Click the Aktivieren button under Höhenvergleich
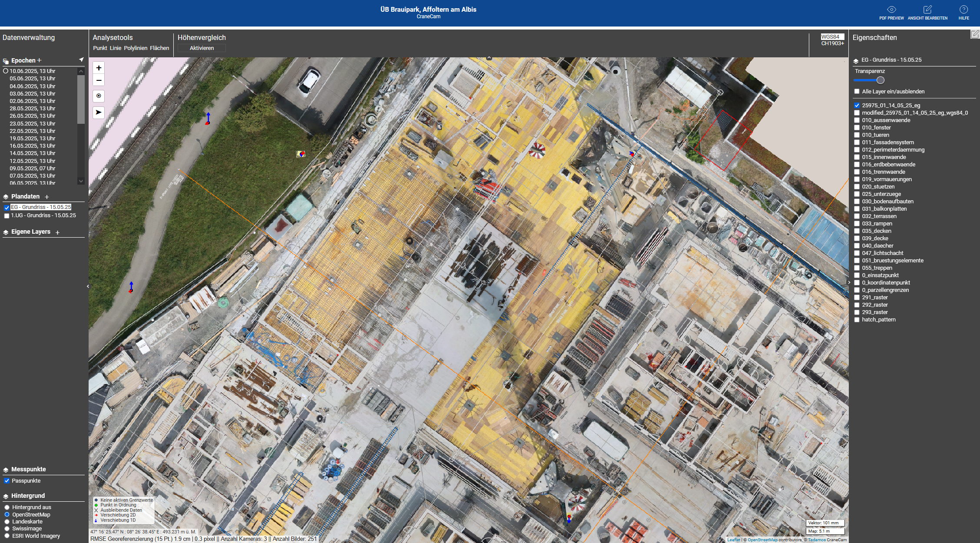This screenshot has width=980, height=543. (202, 48)
